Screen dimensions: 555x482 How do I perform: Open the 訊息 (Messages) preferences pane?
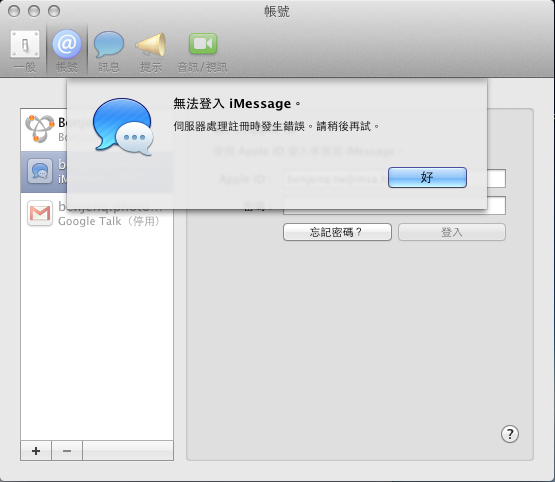pyautogui.click(x=109, y=51)
